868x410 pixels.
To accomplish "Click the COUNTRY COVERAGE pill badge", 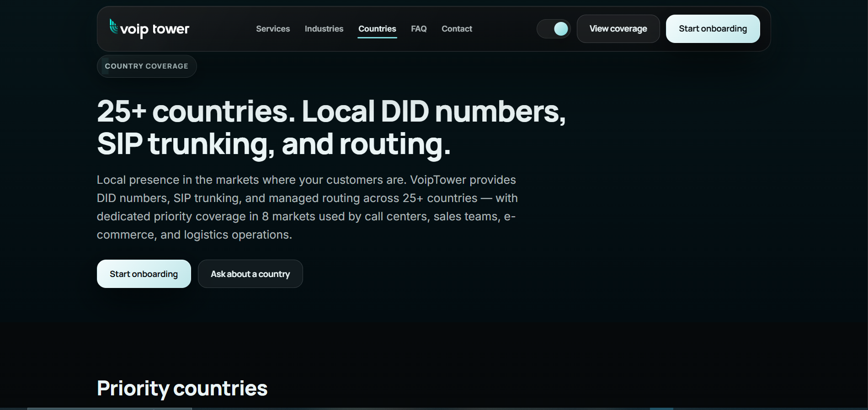I will tap(147, 66).
